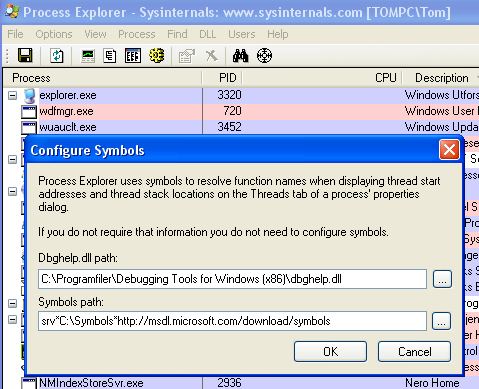Sort by the PID column header

(222, 78)
